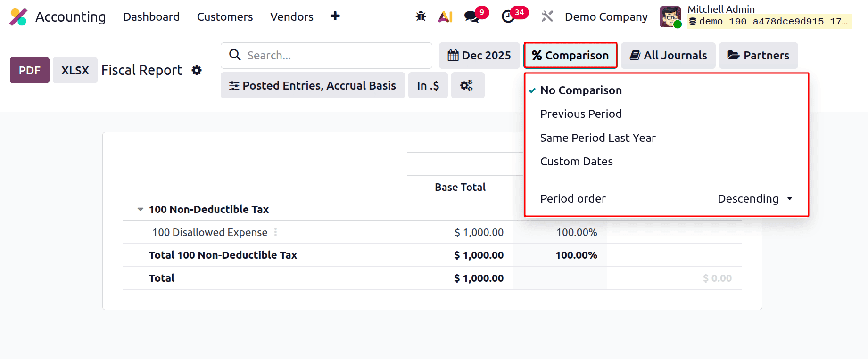Click the search magnifier icon
Viewport: 868px width, 359px height.
[x=235, y=55]
